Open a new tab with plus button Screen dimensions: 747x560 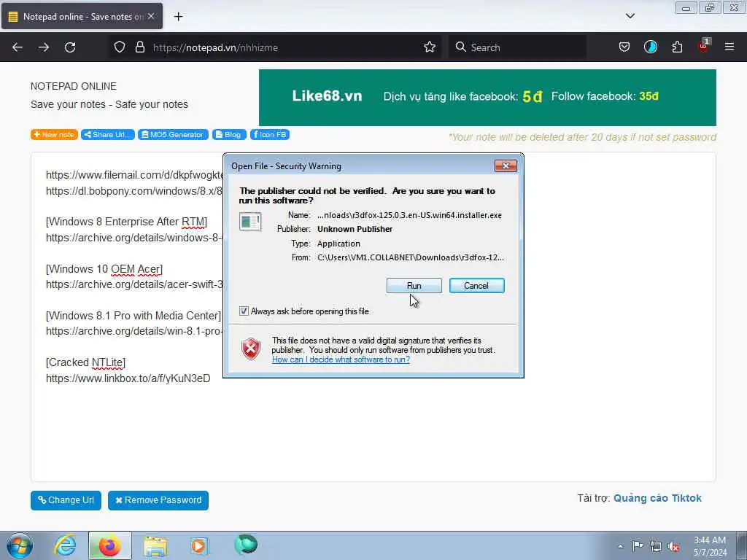pyautogui.click(x=178, y=17)
